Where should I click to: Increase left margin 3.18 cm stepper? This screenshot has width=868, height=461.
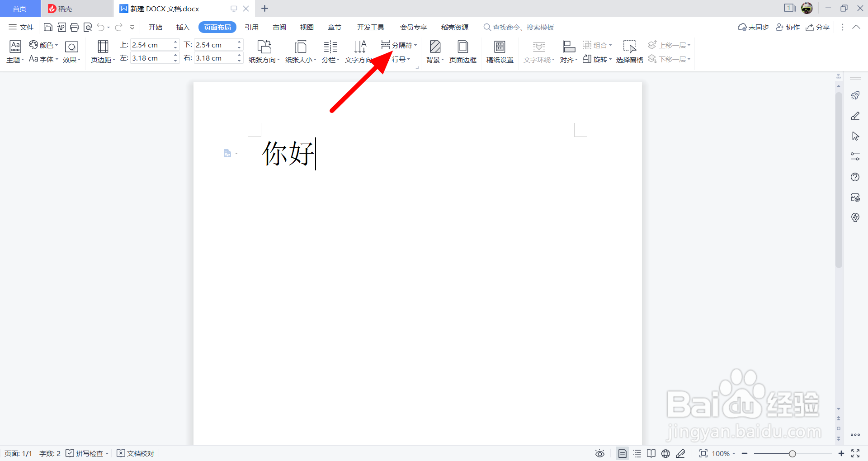[x=175, y=55]
